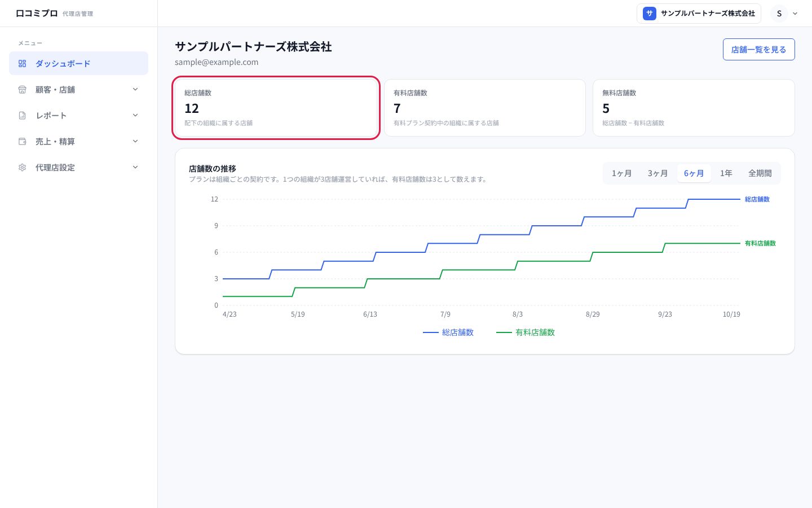Screen dimensions: 812x508
Task: Click the green 有料店舗数 line end label
Action: point(760,243)
